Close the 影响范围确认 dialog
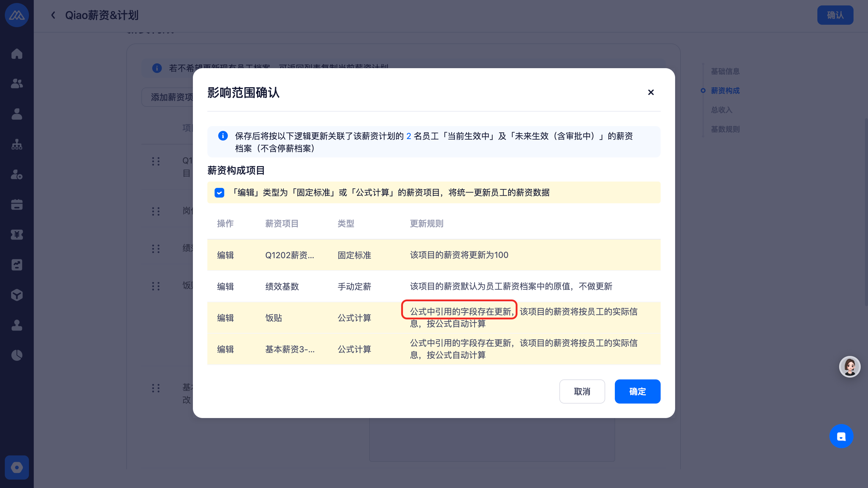The height and width of the screenshot is (488, 868). coord(651,92)
